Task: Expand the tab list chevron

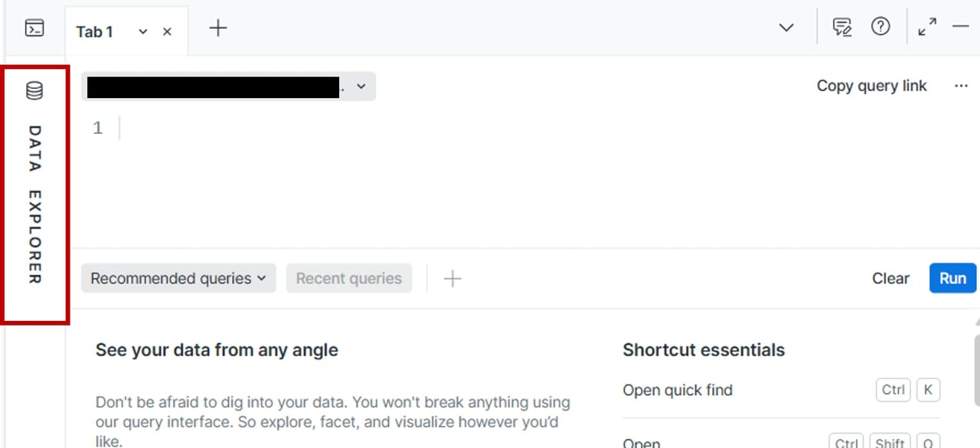Action: click(x=786, y=28)
